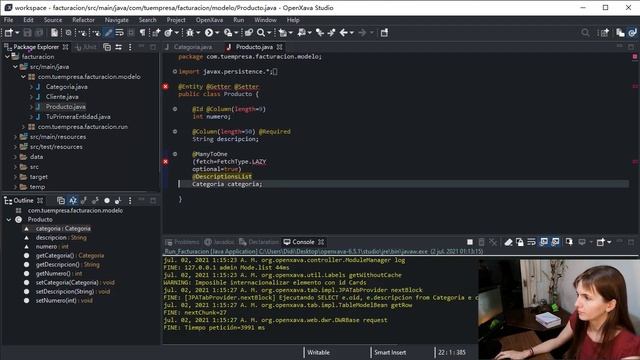Click the green Run launch icon
The image size is (640, 360).
point(209,33)
